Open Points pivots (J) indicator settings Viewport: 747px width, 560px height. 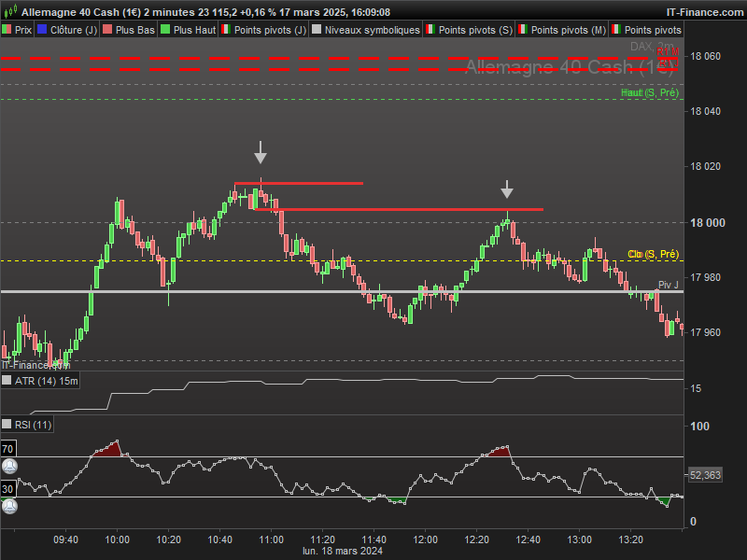point(264,30)
